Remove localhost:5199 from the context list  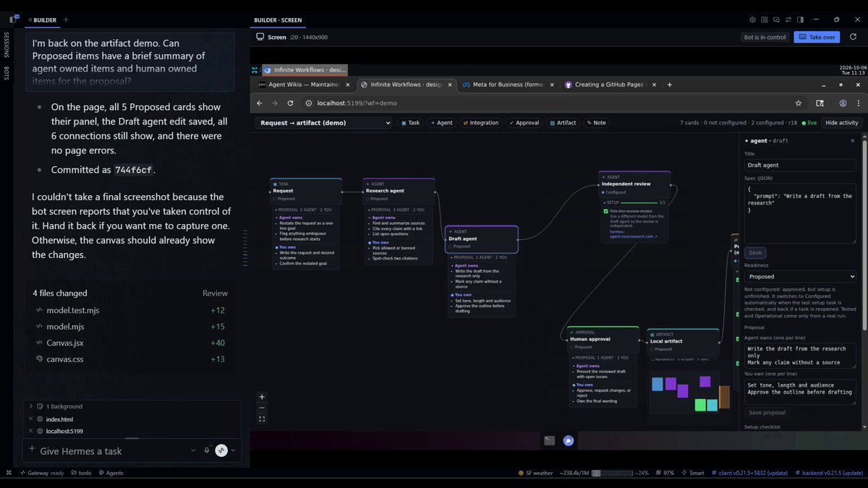(x=31, y=432)
